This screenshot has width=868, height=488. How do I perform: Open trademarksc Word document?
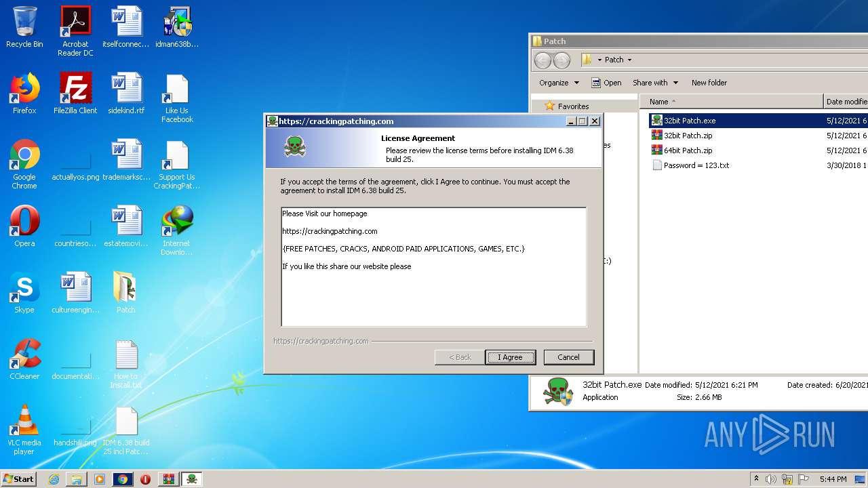click(x=126, y=160)
